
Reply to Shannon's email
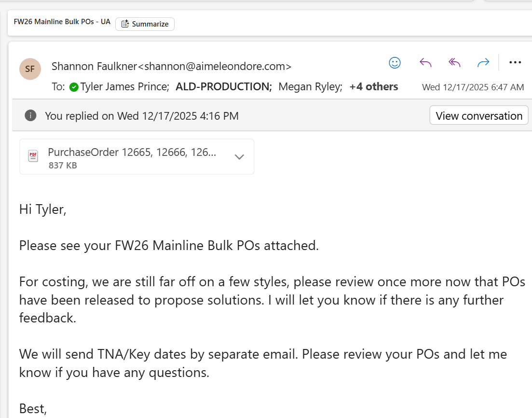[x=425, y=63]
